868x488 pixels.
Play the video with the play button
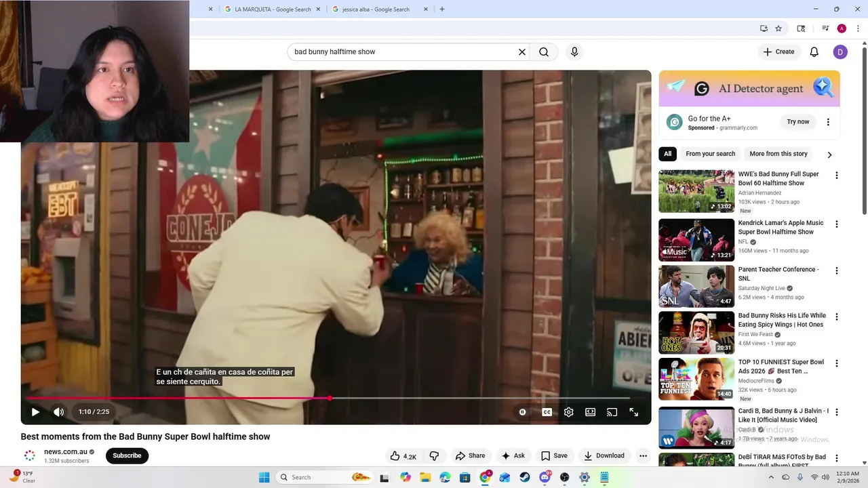(35, 411)
